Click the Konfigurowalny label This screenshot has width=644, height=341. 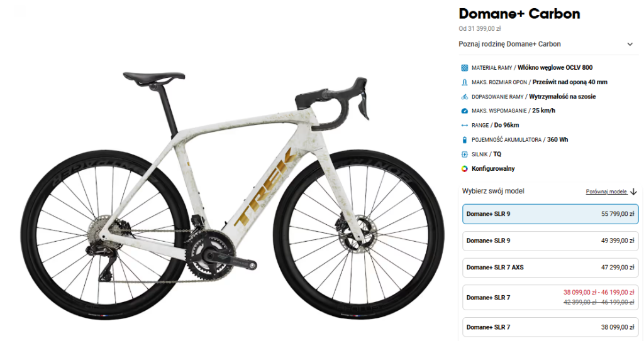[493, 169]
